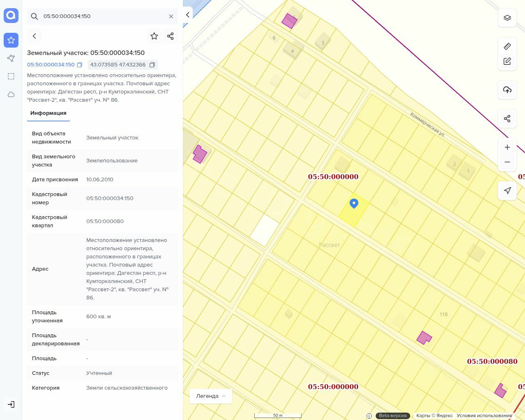Collapse the left information panel

pyautogui.click(x=187, y=15)
